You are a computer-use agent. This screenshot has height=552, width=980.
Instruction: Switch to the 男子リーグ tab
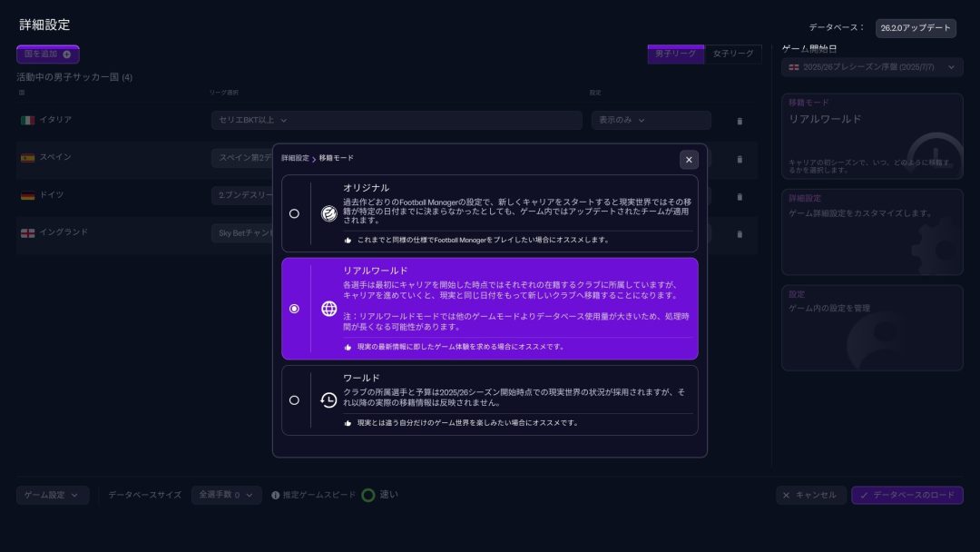coord(676,54)
